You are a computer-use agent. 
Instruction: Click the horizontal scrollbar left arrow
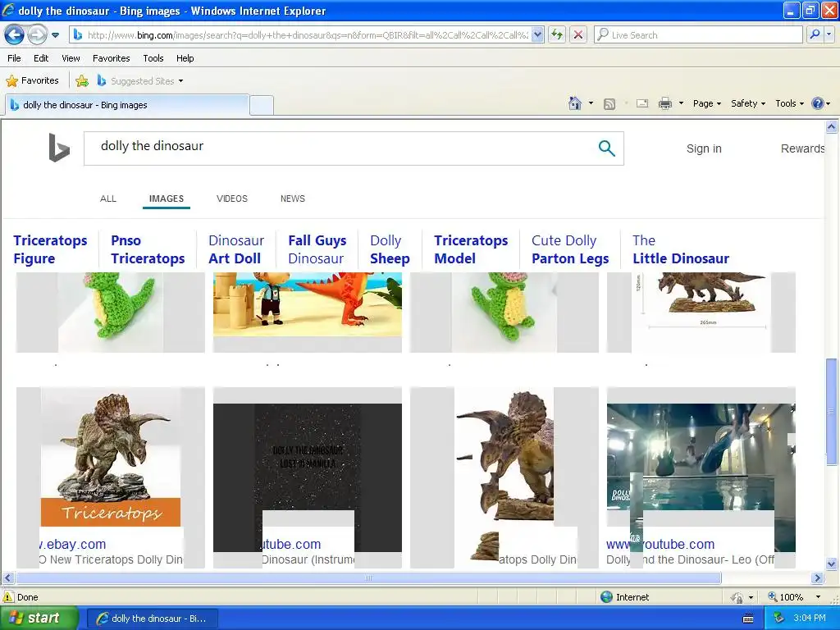tap(7, 578)
